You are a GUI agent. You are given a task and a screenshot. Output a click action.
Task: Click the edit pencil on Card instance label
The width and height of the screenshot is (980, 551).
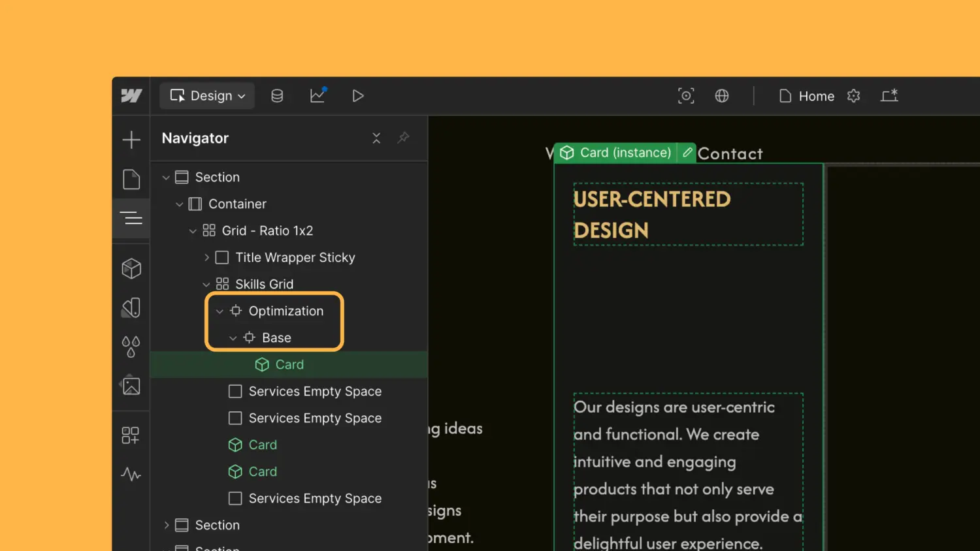coord(687,153)
